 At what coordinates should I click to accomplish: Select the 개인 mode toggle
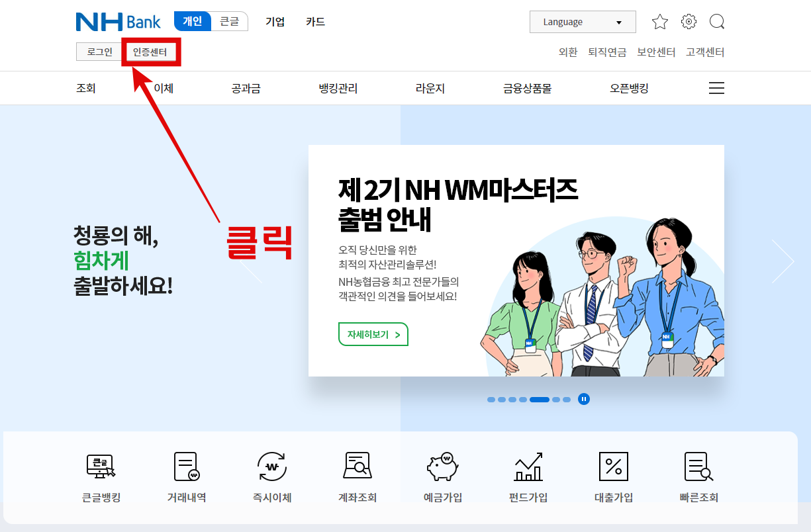(193, 21)
